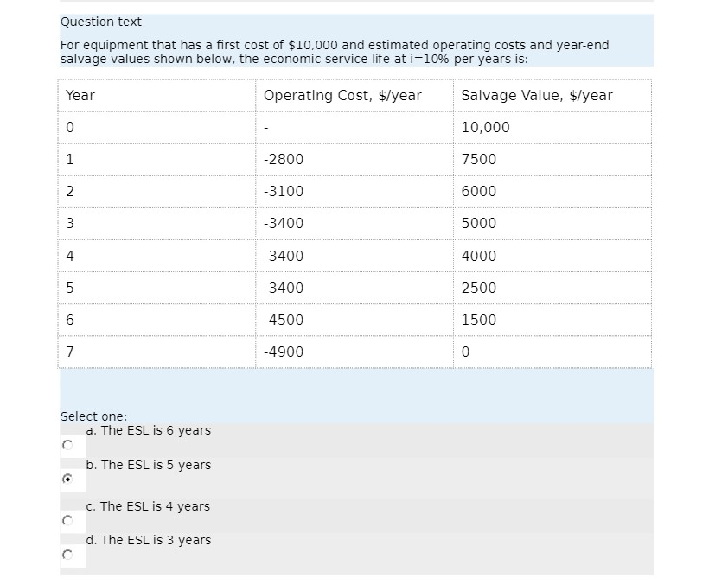The width and height of the screenshot is (728, 584).
Task: Click the Year 7 row cell
Action: pos(70,352)
